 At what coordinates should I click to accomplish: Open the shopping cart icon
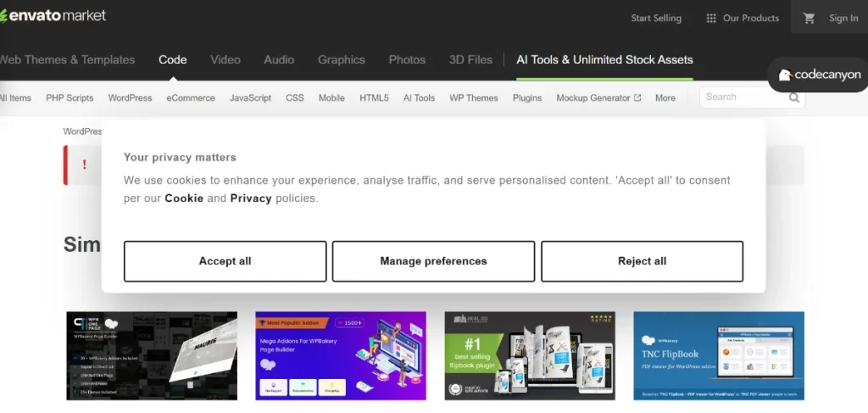pyautogui.click(x=809, y=19)
